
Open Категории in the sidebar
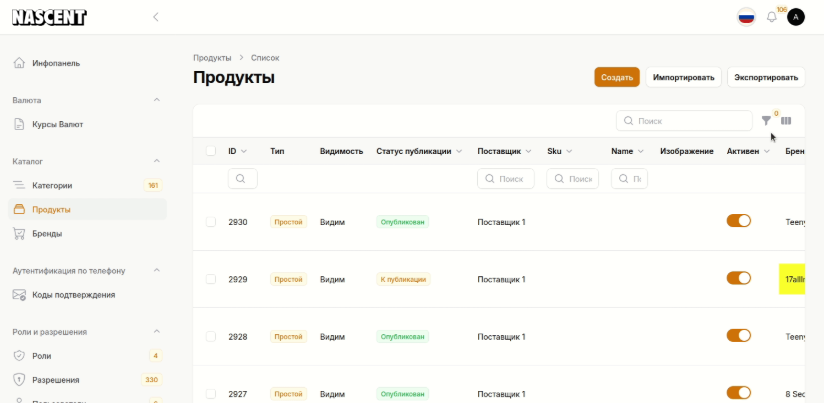[52, 185]
